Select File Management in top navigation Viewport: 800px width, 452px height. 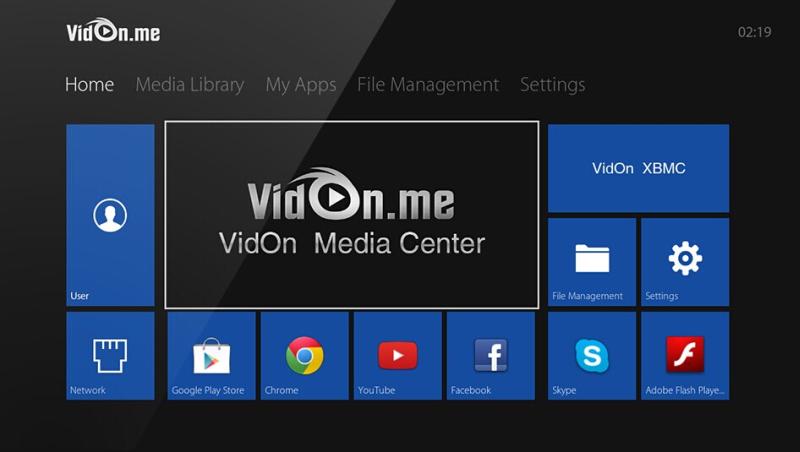[427, 85]
